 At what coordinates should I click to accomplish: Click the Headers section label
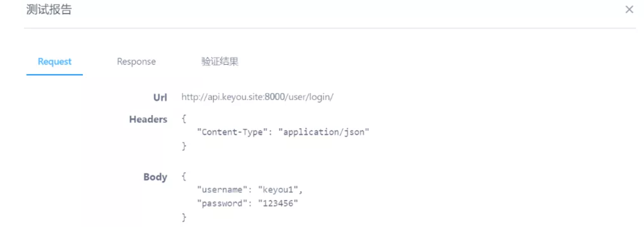pos(148,119)
